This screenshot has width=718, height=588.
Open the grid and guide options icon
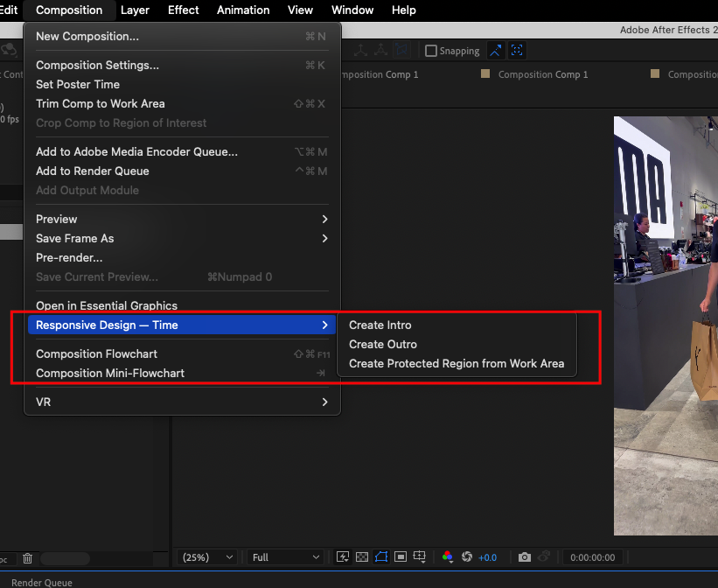pyautogui.click(x=419, y=556)
